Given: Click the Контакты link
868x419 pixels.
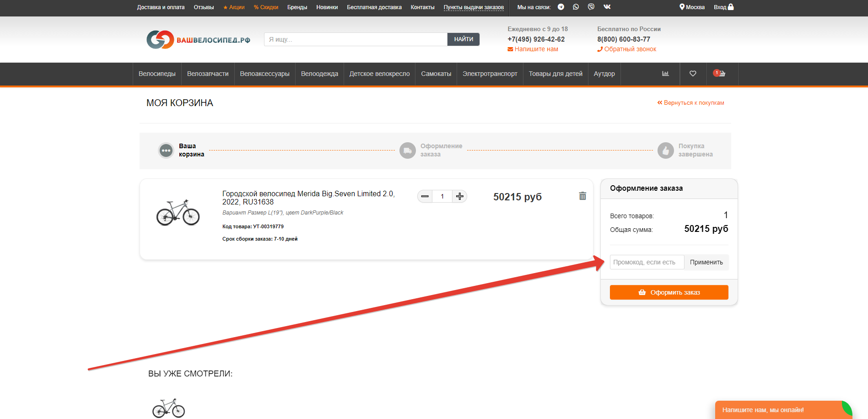Looking at the screenshot, I should coord(422,7).
